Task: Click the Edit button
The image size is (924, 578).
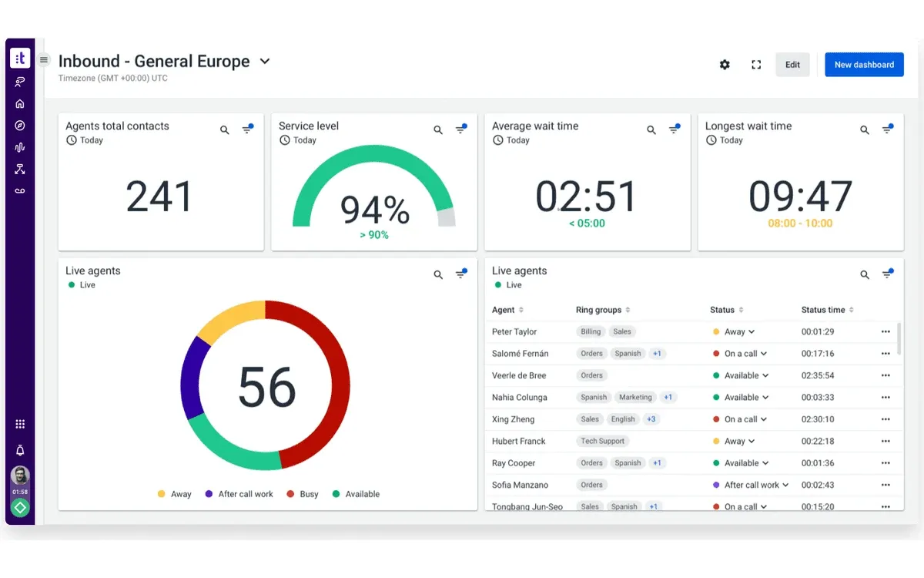Action: 793,65
